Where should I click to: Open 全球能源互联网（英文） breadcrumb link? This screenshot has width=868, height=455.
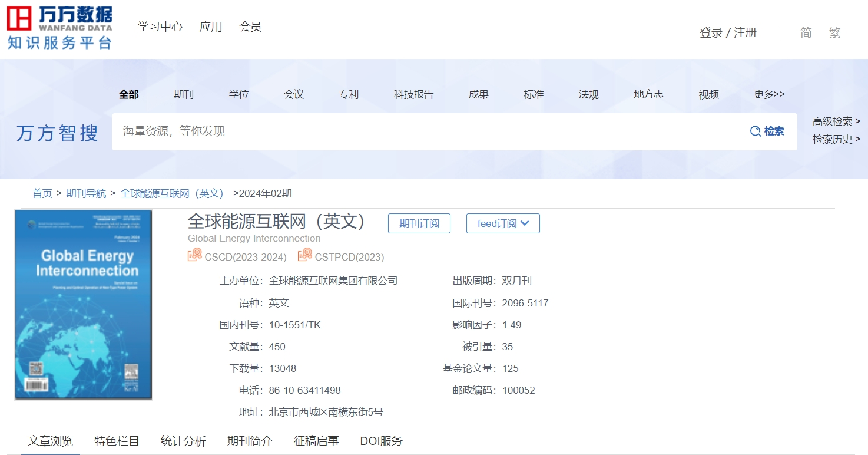click(x=172, y=193)
